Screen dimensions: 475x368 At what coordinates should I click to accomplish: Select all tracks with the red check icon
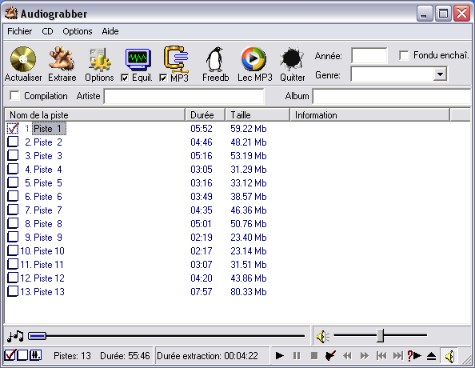click(10, 355)
